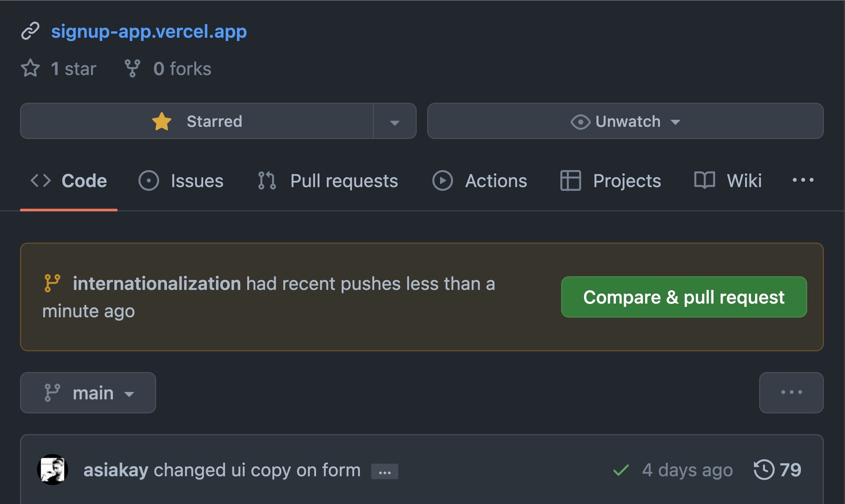845x504 pixels.
Task: Open commit history with 79 commits
Action: click(777, 470)
